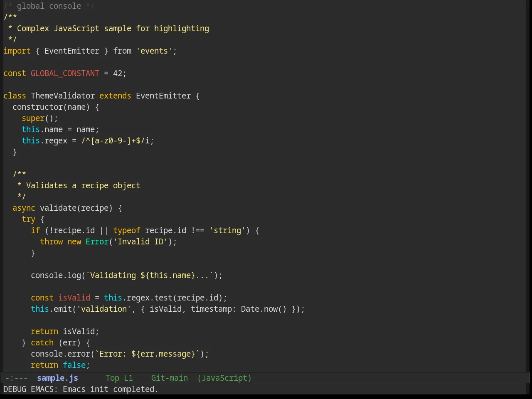This screenshot has height=399, width=532.
Task: Click the 'async' keyword
Action: click(x=24, y=208)
